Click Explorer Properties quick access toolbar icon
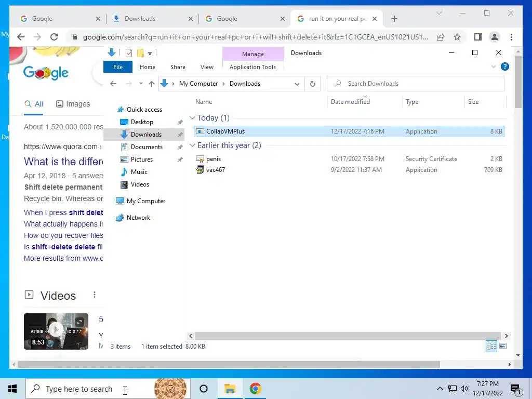The image size is (532, 399). tap(129, 53)
